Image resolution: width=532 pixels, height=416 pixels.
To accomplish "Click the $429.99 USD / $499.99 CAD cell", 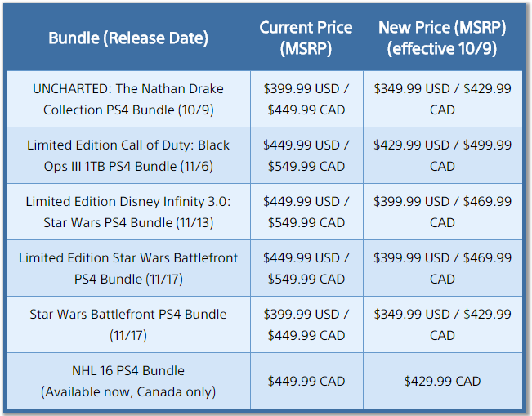I will 442,155.
